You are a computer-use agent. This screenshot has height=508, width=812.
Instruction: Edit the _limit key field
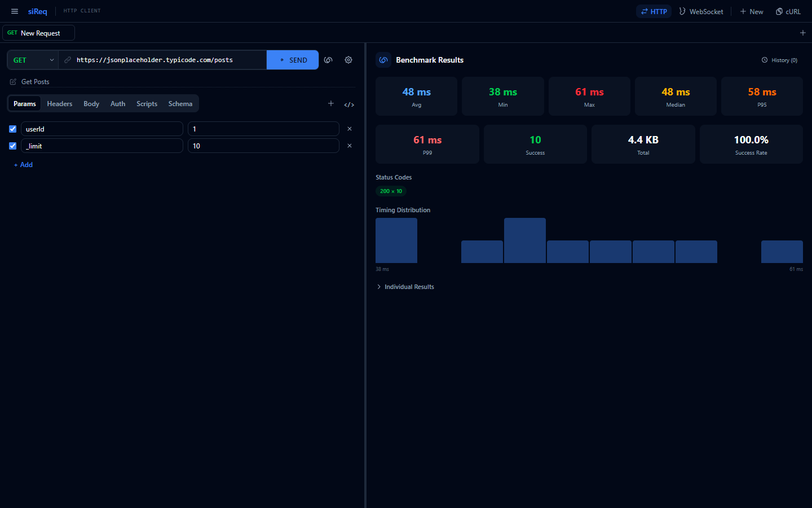[102, 146]
